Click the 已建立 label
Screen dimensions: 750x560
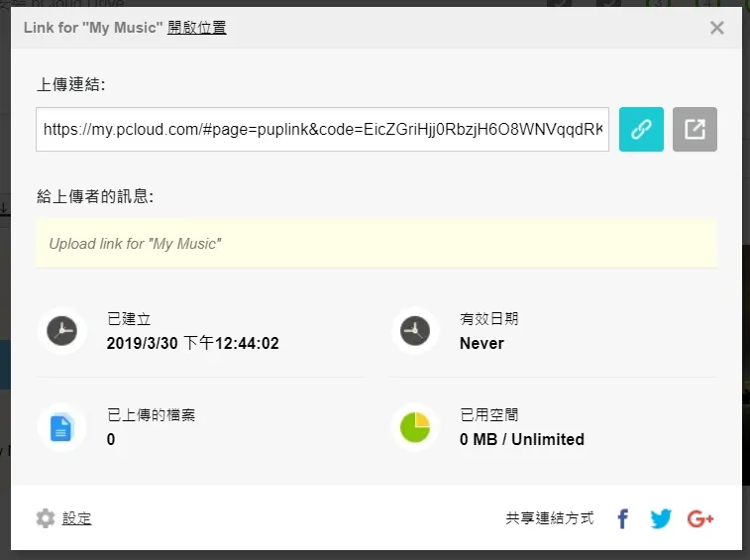coord(129,318)
